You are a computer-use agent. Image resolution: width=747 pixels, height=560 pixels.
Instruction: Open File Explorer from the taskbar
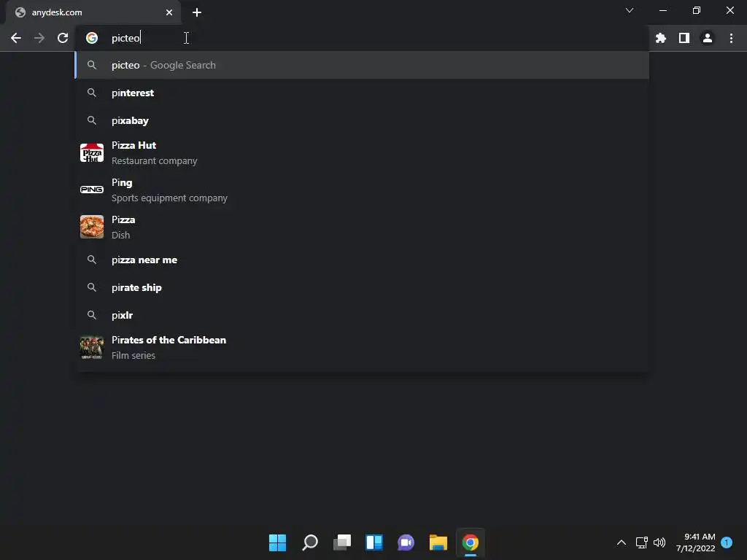438,542
